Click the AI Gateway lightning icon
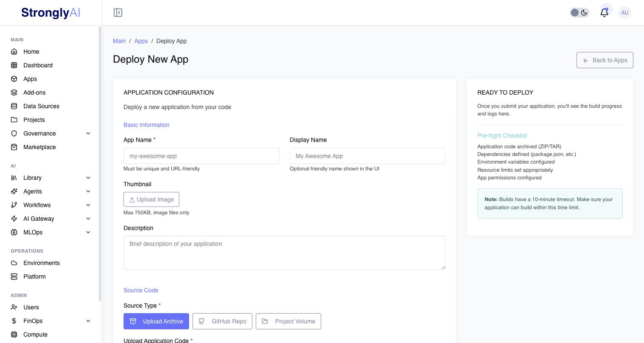 pyautogui.click(x=14, y=219)
